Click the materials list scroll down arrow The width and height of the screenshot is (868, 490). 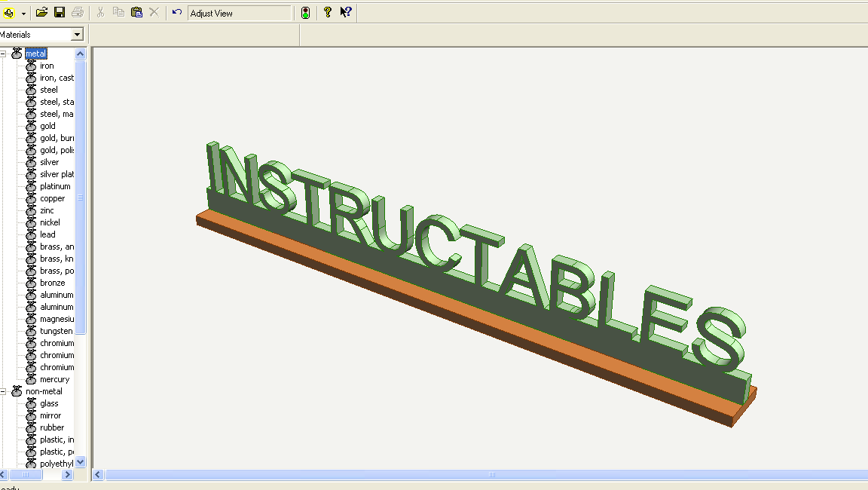(81, 462)
